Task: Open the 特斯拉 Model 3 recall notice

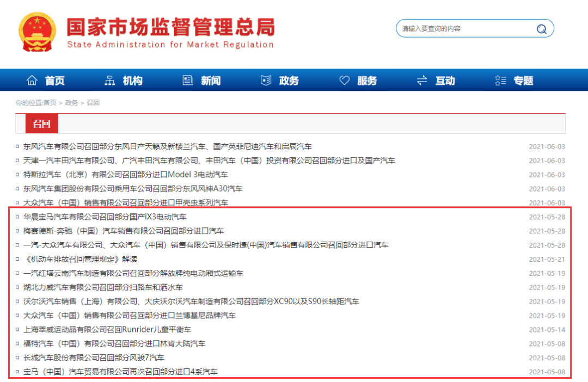Action: tap(125, 175)
